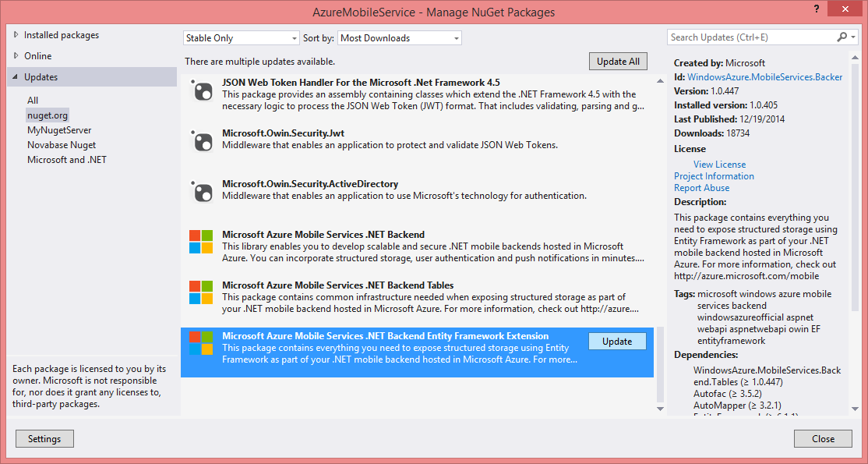868x464 pixels.
Task: Click the .NET Backend Tables package logo
Action: [202, 292]
